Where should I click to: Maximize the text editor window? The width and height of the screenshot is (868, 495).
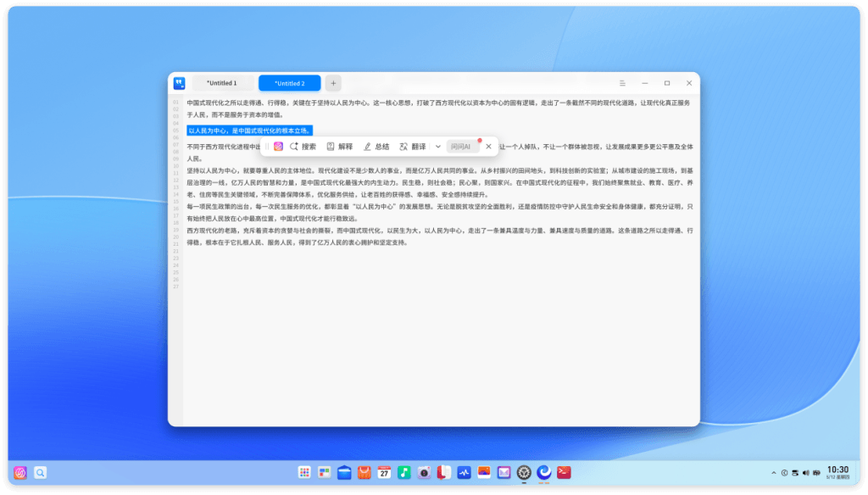(x=667, y=83)
